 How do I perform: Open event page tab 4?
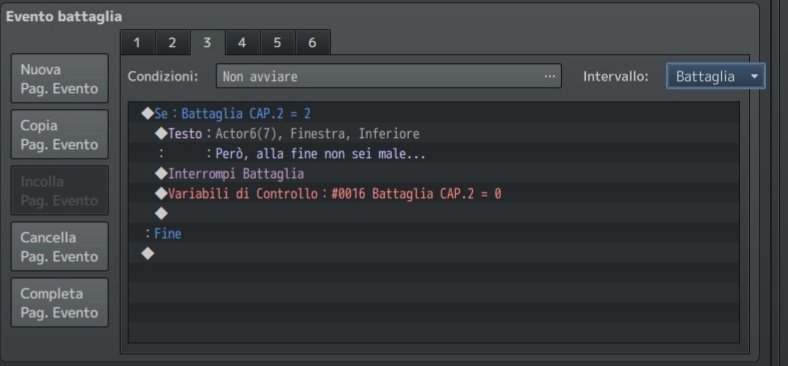[242, 43]
